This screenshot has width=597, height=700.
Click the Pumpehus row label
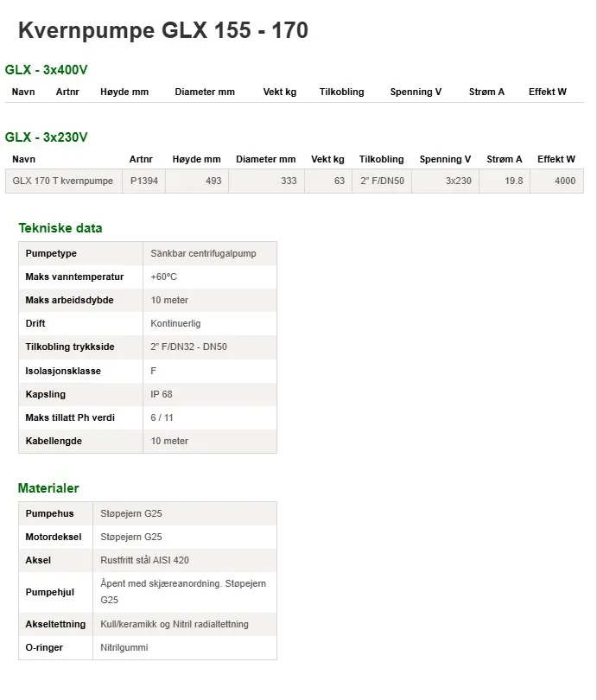pos(49,513)
